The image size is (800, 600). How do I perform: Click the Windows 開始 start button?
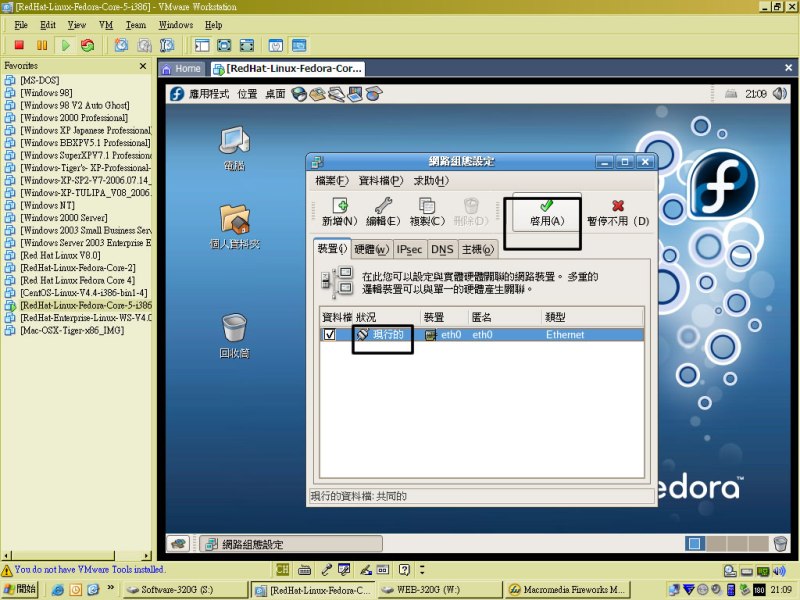(x=20, y=589)
